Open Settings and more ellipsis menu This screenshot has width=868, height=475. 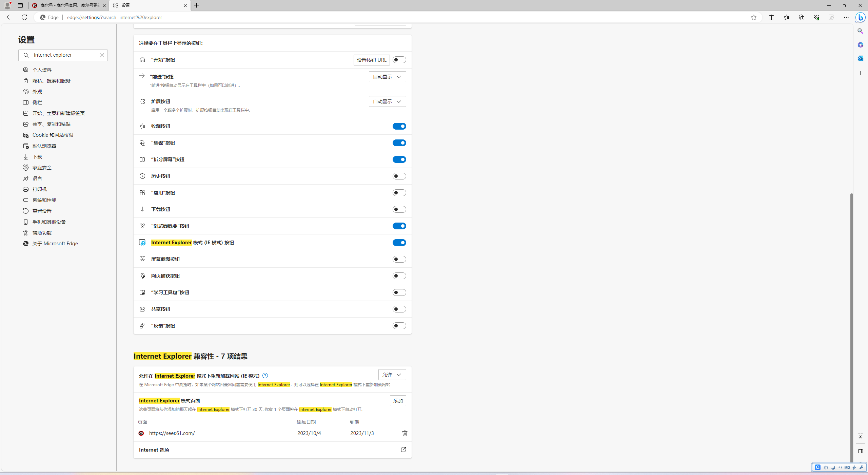(x=846, y=17)
